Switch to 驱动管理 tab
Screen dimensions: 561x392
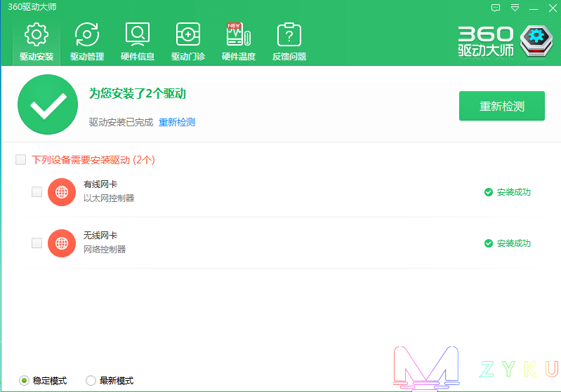click(87, 42)
